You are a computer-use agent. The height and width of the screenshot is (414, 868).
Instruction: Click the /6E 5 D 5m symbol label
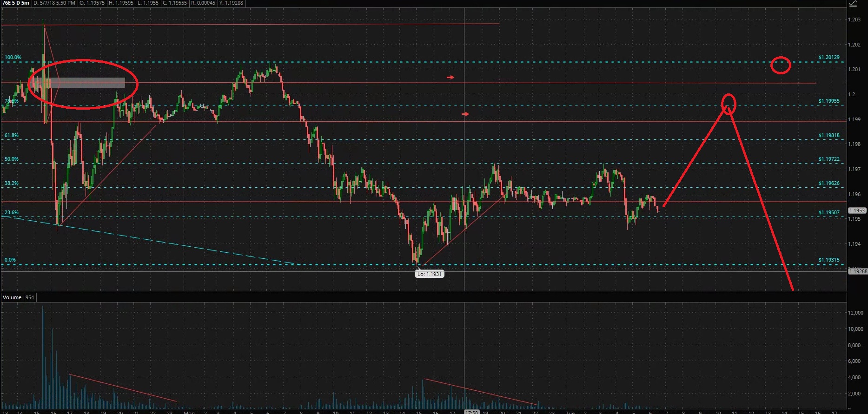(16, 3)
